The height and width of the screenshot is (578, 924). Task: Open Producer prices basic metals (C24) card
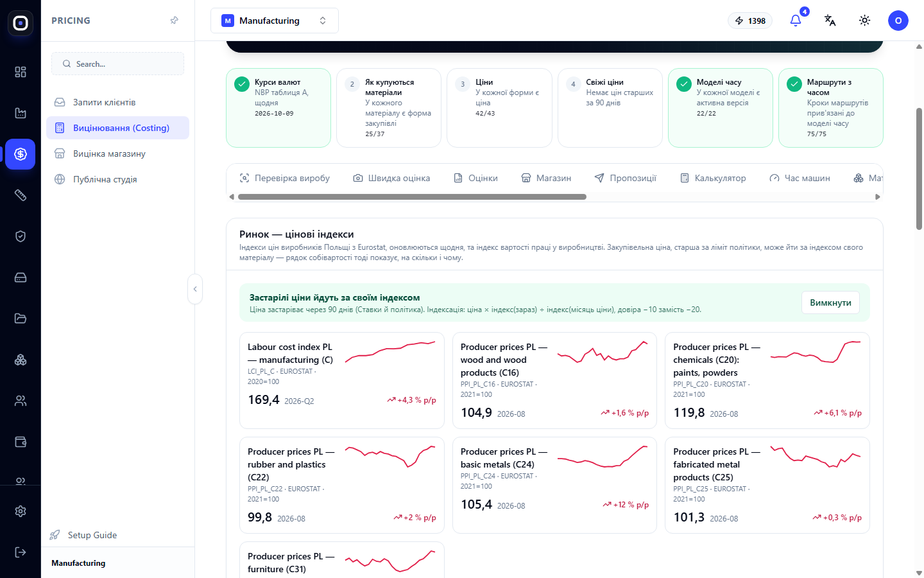[x=554, y=485]
